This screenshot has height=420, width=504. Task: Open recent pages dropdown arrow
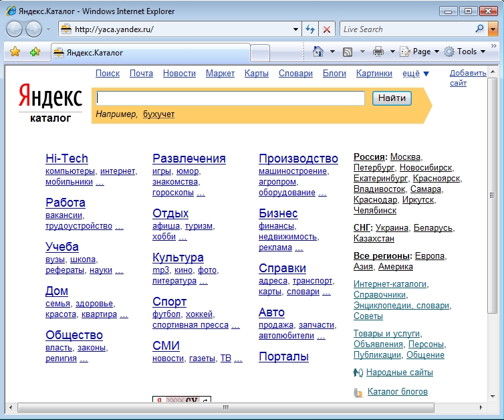pyautogui.click(x=48, y=29)
